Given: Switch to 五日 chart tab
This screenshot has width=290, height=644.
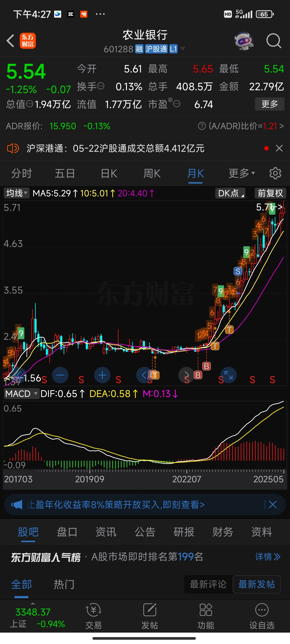Looking at the screenshot, I should coord(65,173).
